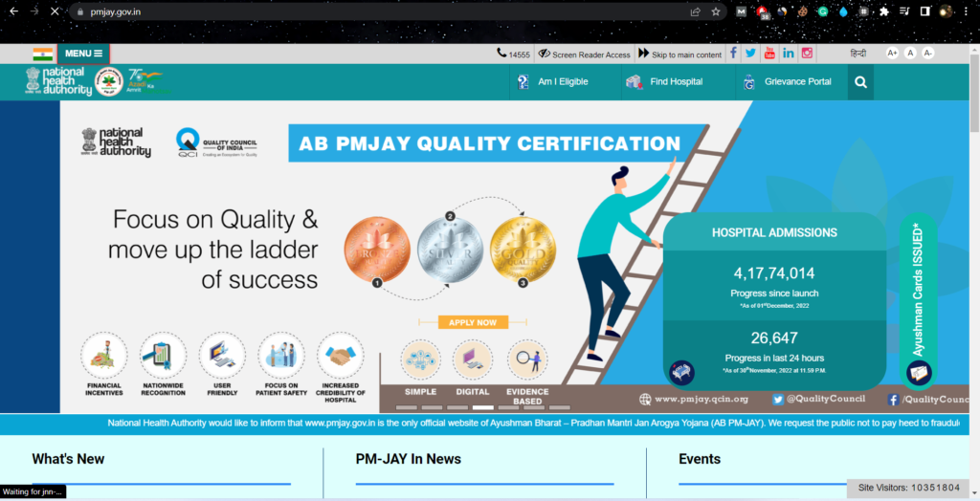Click the card icon below Ayushman Cards

pos(919,373)
